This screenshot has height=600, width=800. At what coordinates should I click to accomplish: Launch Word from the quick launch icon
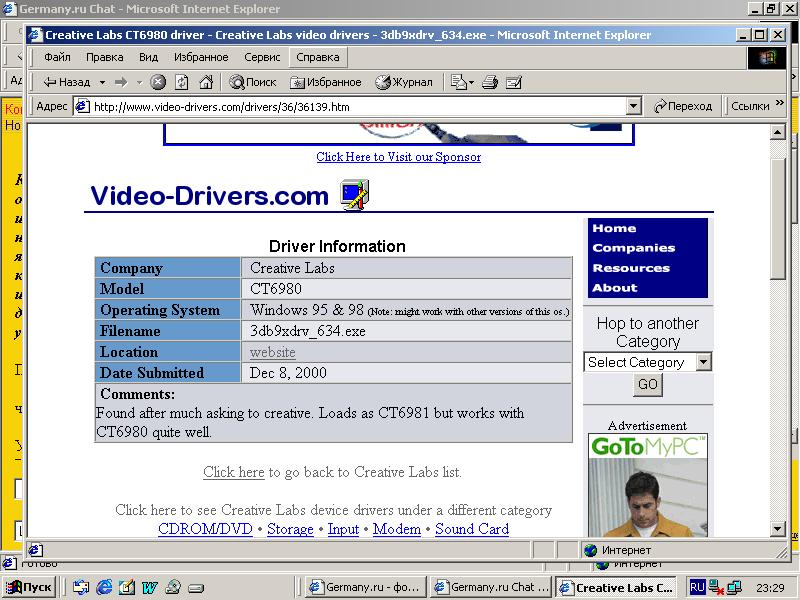tap(149, 587)
